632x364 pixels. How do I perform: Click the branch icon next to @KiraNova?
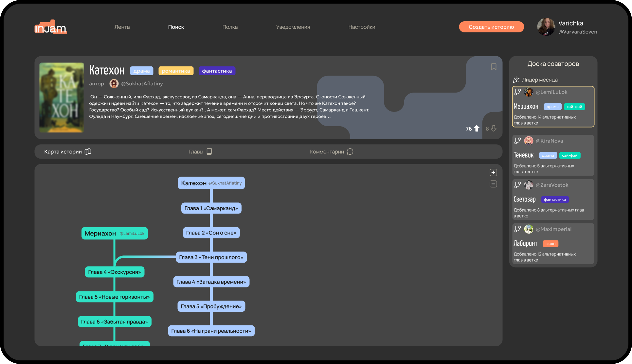pyautogui.click(x=517, y=141)
